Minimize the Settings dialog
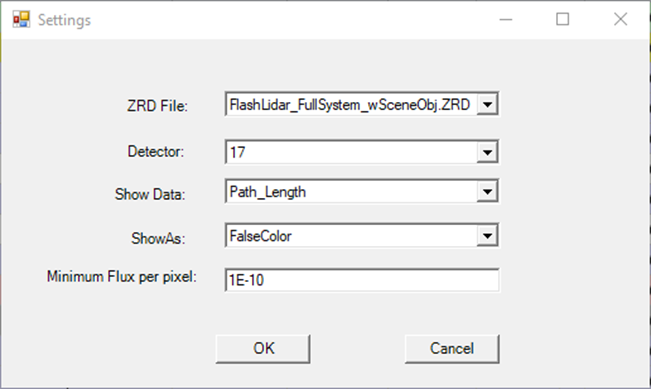Image resolution: width=651 pixels, height=389 pixels. tap(506, 20)
